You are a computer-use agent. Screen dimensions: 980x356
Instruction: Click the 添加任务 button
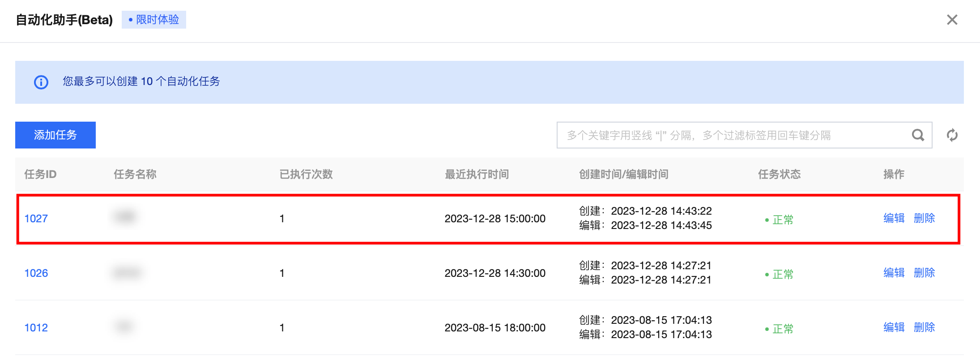(55, 135)
